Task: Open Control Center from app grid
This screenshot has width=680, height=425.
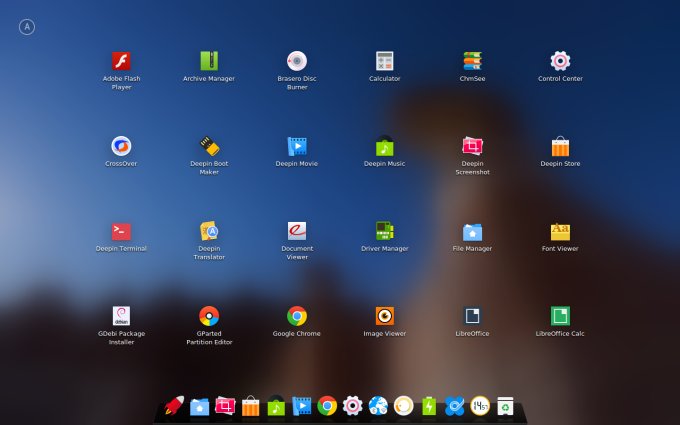Action: pos(560,61)
